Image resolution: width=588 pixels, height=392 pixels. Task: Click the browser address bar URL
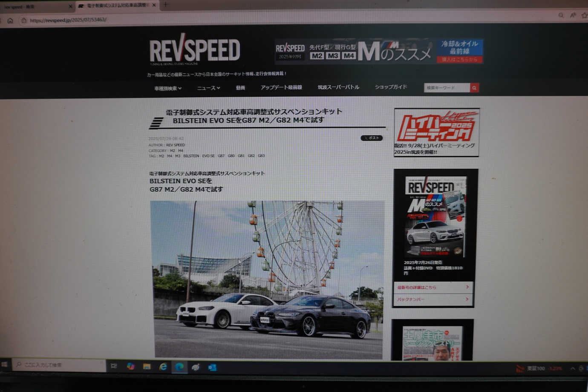point(68,20)
